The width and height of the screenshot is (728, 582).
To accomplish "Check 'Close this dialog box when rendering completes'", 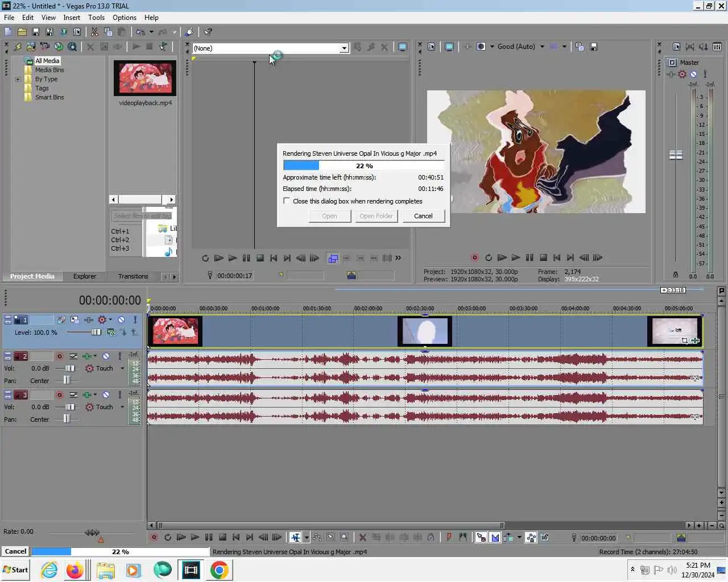I will (287, 201).
